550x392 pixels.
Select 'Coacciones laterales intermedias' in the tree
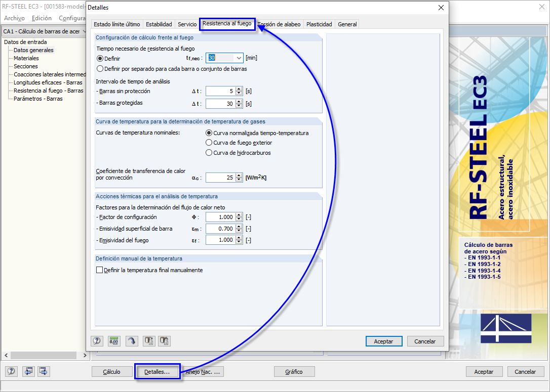[x=50, y=74]
